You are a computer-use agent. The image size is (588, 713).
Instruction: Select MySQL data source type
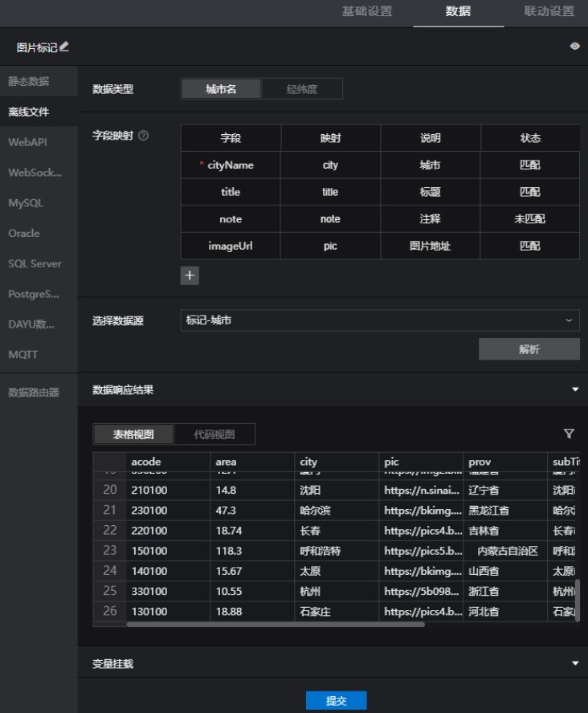coord(26,203)
